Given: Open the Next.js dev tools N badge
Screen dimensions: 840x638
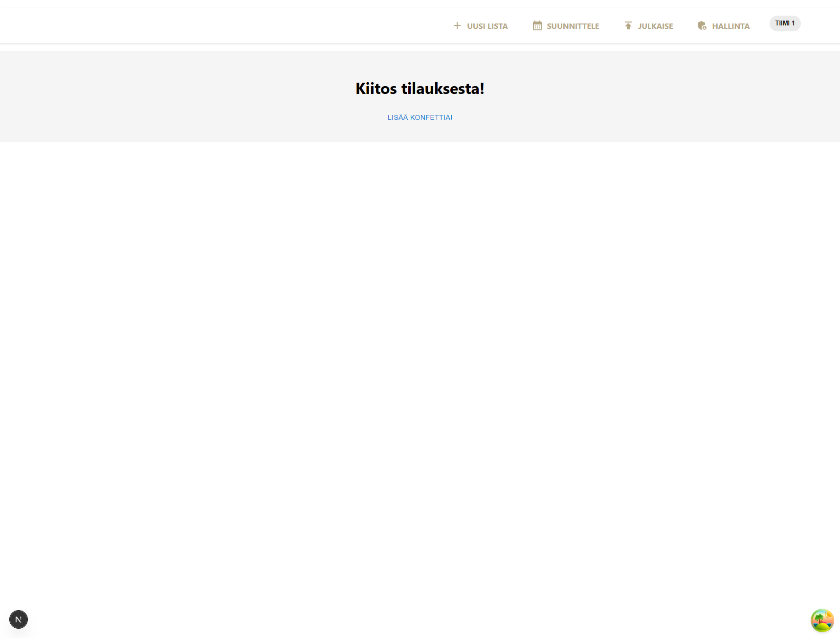Looking at the screenshot, I should tap(19, 619).
